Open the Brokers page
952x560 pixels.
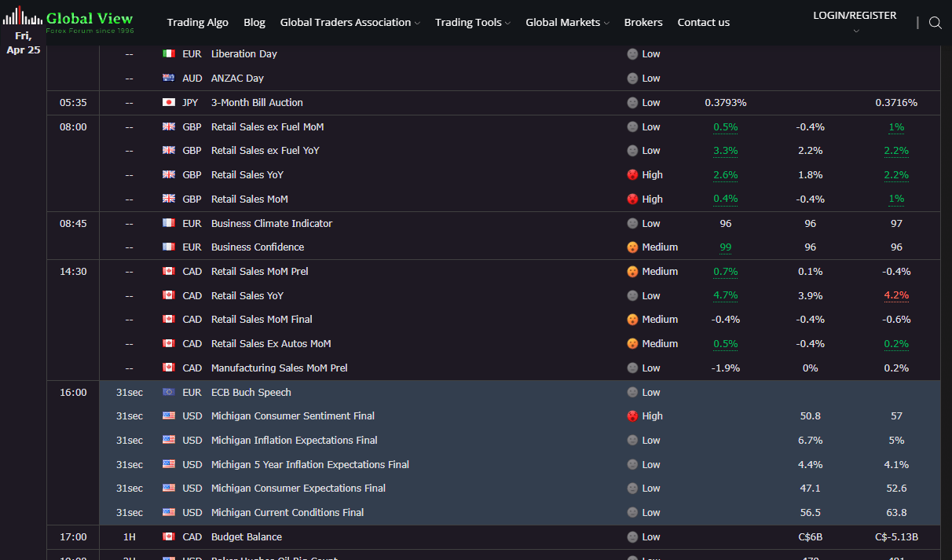point(643,23)
